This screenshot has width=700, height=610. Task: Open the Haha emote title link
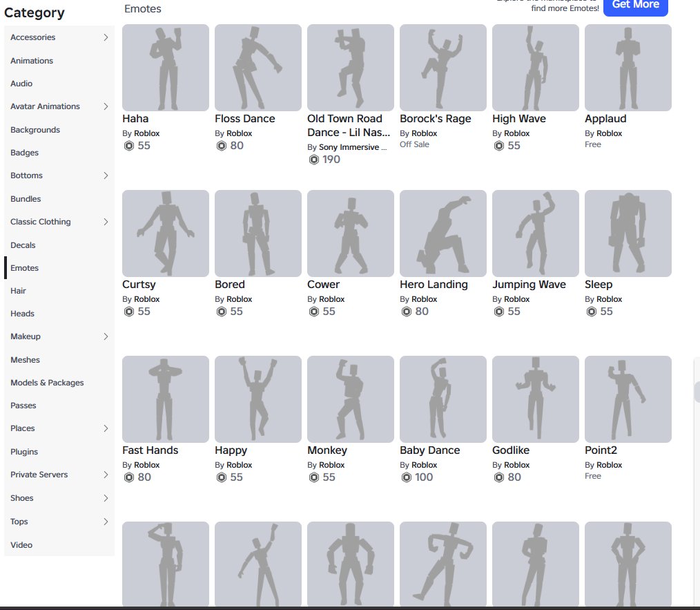point(135,119)
